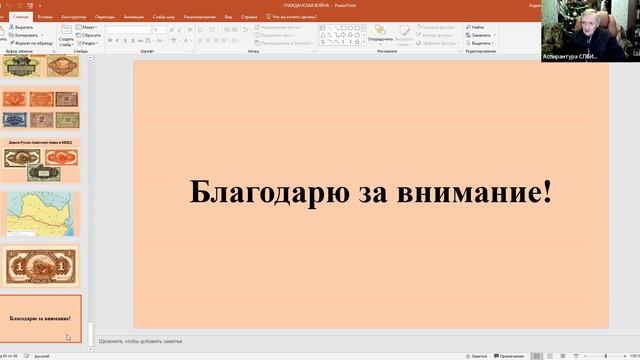
Task: Click Convert to SmartArt option
Action: (284, 43)
